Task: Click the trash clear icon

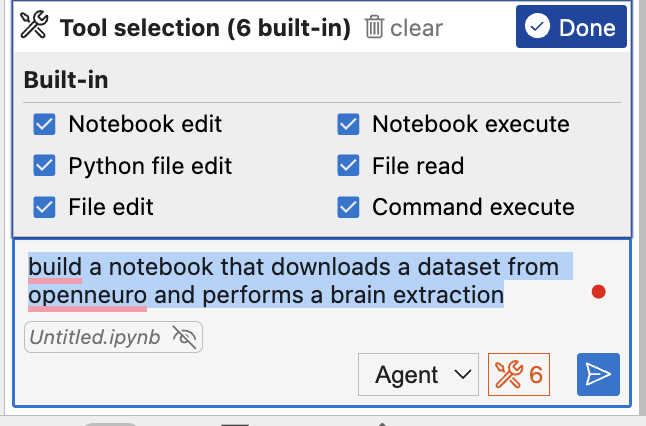Action: coord(374,27)
